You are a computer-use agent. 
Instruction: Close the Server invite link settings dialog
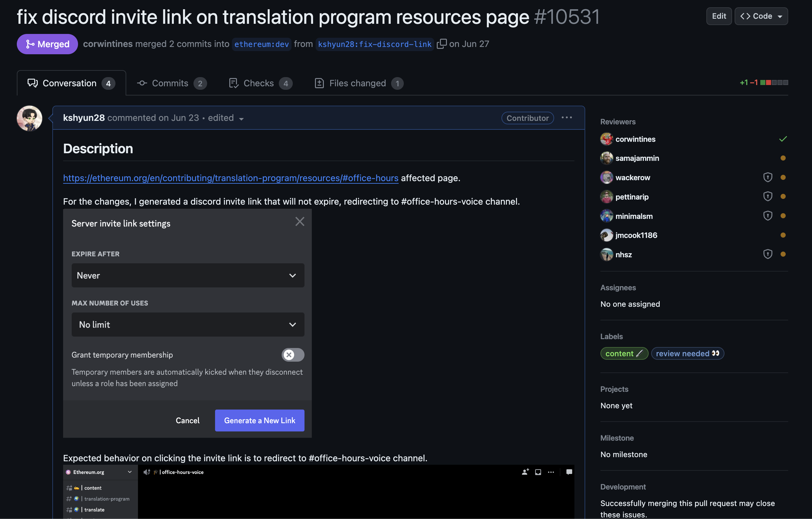tap(299, 221)
